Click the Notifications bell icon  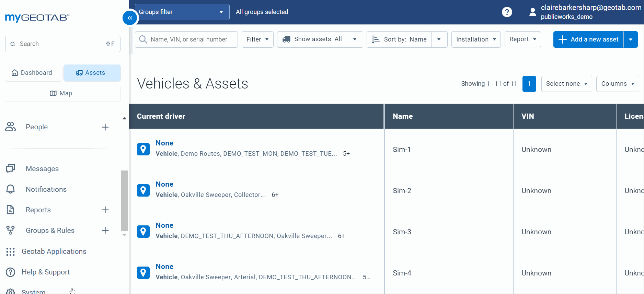[x=11, y=189]
